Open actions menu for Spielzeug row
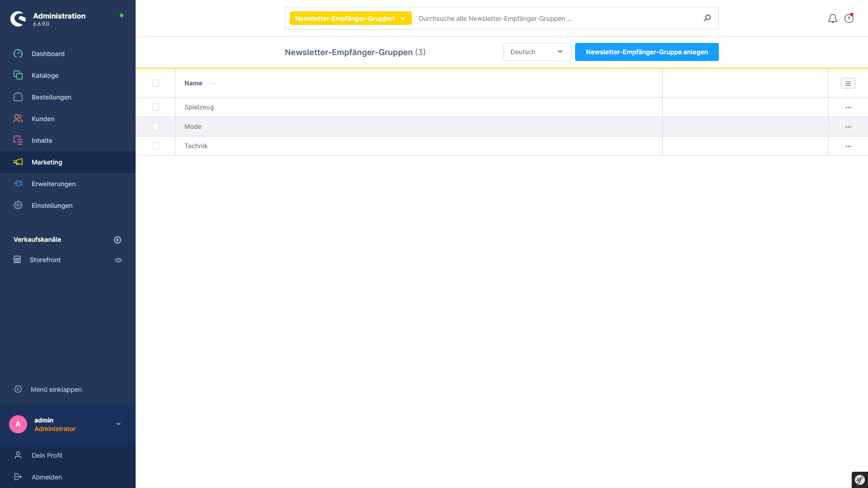The height and width of the screenshot is (488, 868). (x=848, y=108)
